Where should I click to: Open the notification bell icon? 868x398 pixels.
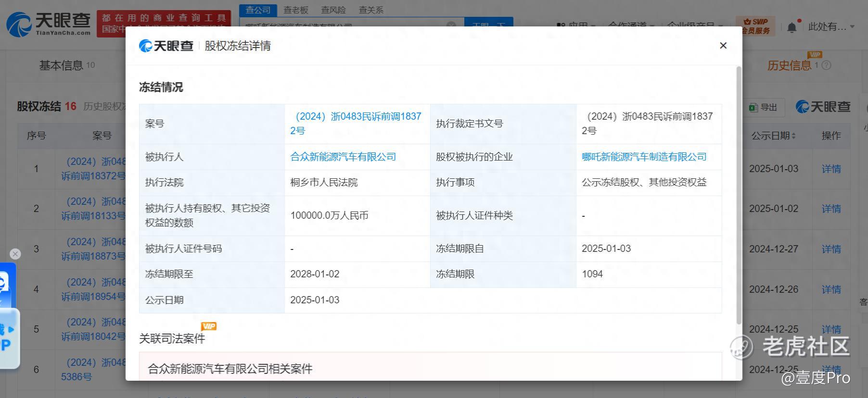click(791, 27)
